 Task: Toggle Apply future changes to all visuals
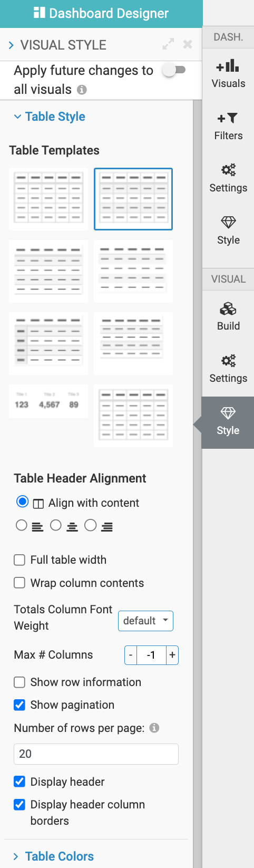click(174, 70)
